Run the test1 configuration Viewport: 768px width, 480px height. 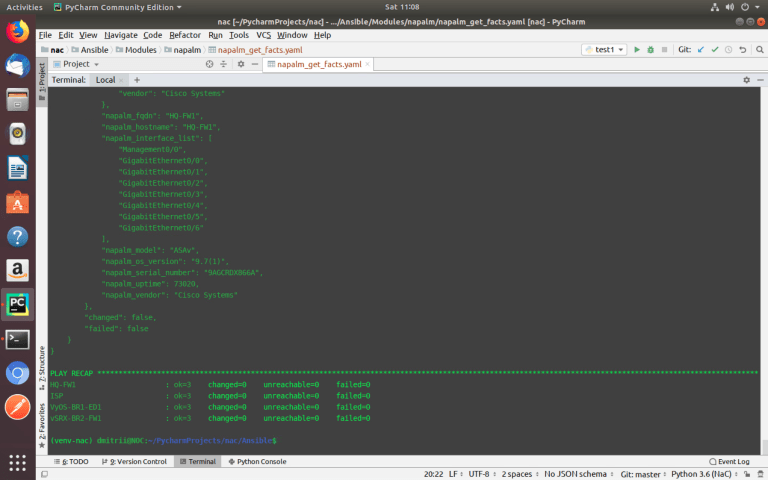point(637,49)
